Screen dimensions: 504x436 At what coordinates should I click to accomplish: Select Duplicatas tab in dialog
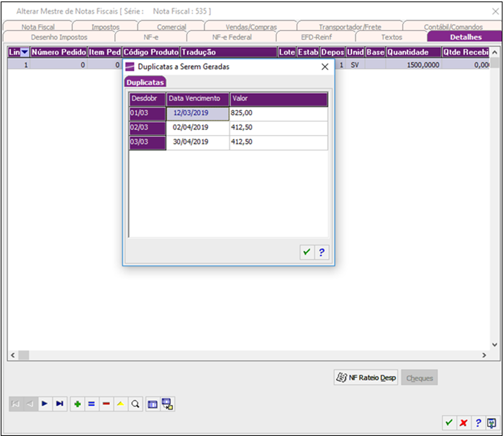(145, 82)
